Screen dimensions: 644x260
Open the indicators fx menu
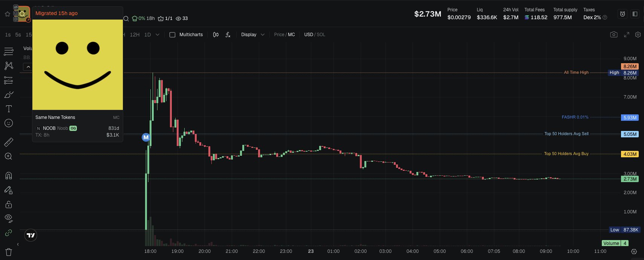228,35
